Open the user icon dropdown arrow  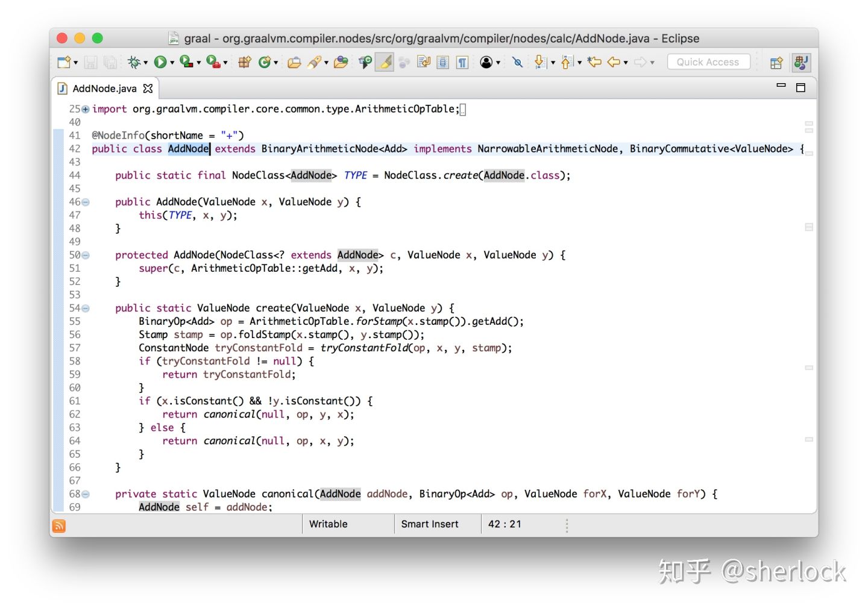(498, 63)
